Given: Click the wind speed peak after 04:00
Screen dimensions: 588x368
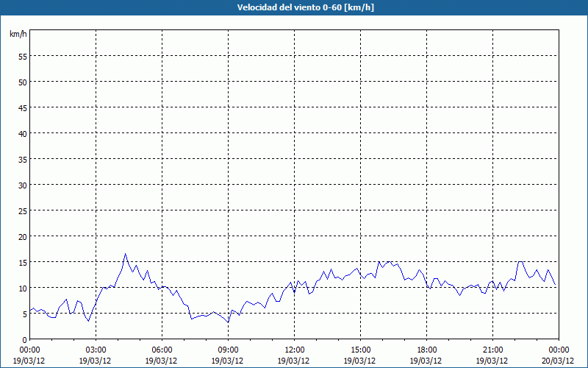Looking at the screenshot, I should [x=125, y=254].
